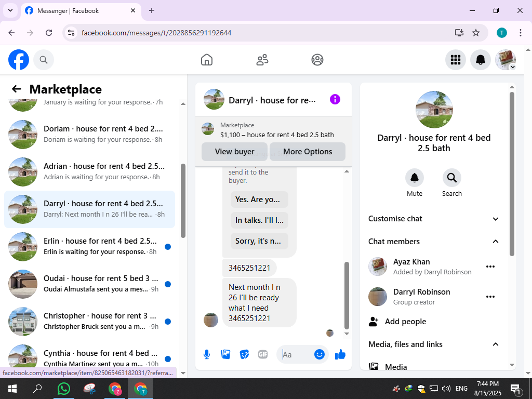This screenshot has width=532, height=399.
Task: Open volume control in system tray
Action: (446, 389)
